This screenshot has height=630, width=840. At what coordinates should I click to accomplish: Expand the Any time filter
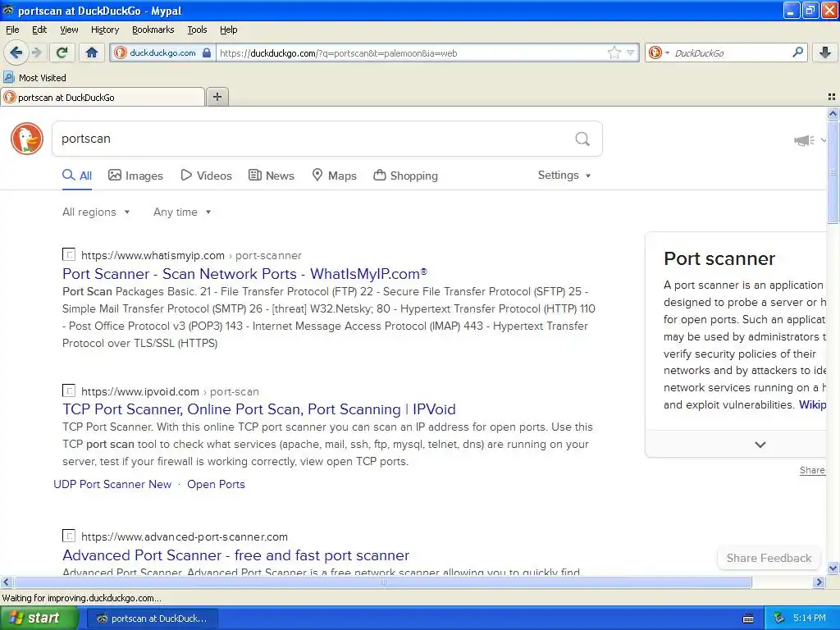(x=182, y=212)
